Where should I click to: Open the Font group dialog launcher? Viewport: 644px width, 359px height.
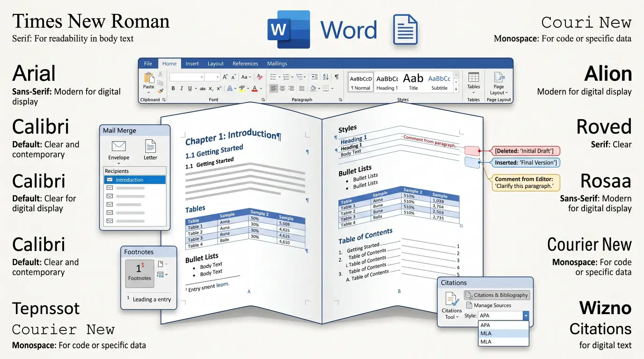(x=263, y=100)
